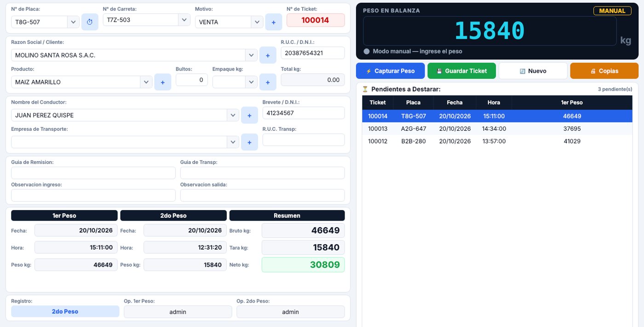
Task: Click the stopwatch icon beside Nº de Placa
Action: (x=90, y=22)
